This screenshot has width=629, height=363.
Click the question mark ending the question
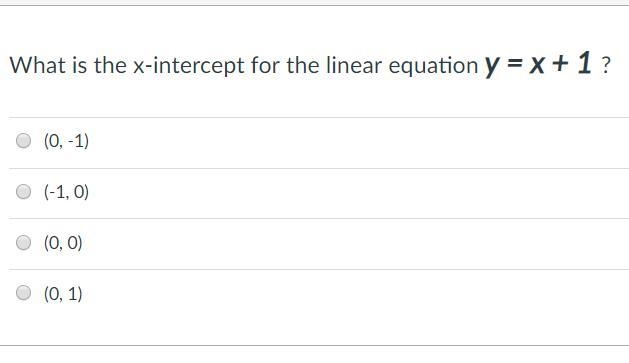click(x=605, y=65)
